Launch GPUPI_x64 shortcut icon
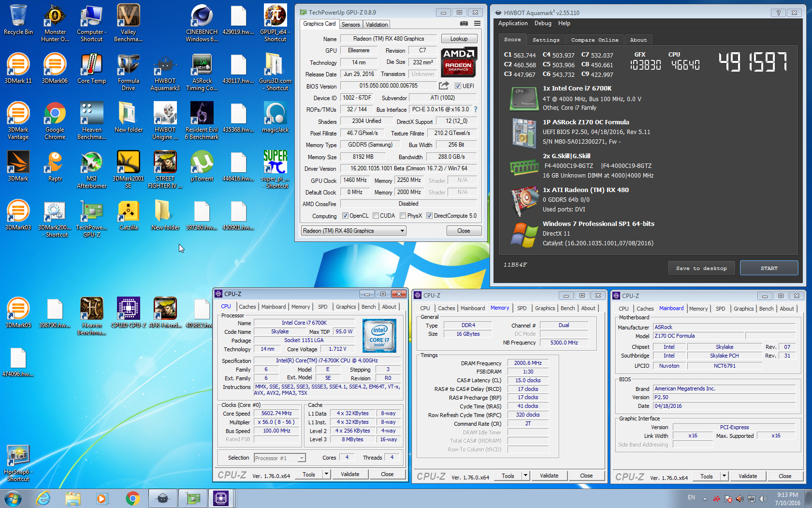812x508 pixels. coord(275,23)
